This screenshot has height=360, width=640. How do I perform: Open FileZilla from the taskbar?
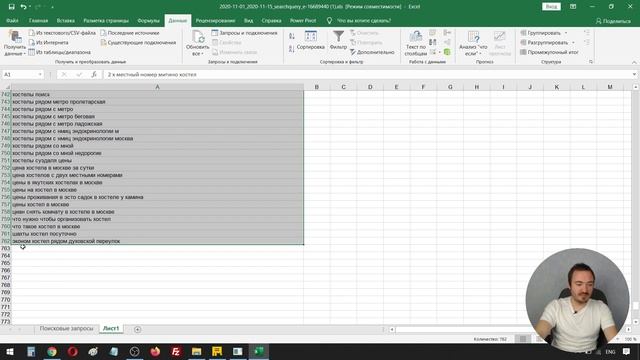176,351
